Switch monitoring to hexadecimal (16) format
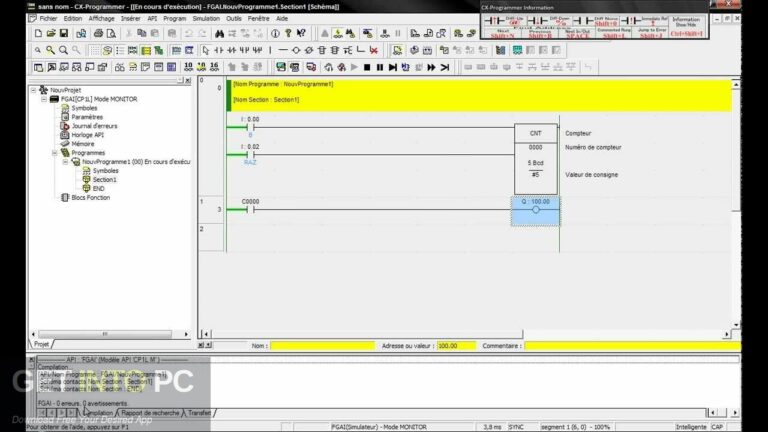768x432 pixels. [x=214, y=67]
